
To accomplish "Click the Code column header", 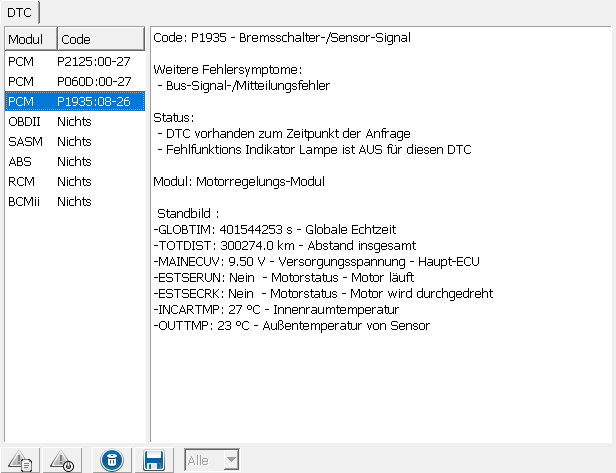I will pos(100,39).
